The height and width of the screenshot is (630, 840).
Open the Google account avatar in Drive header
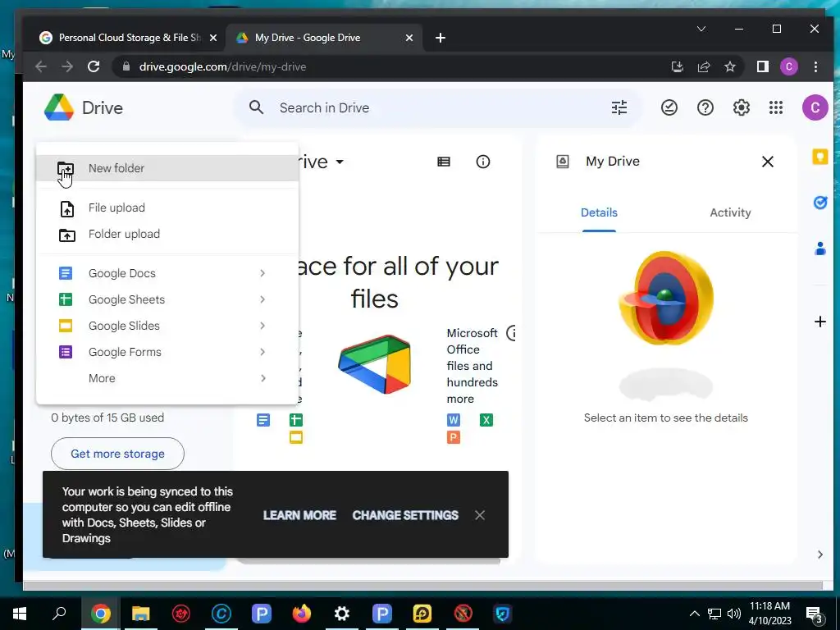click(815, 107)
